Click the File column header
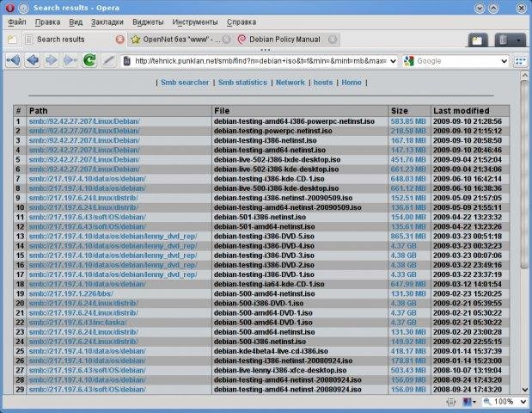 [x=300, y=111]
